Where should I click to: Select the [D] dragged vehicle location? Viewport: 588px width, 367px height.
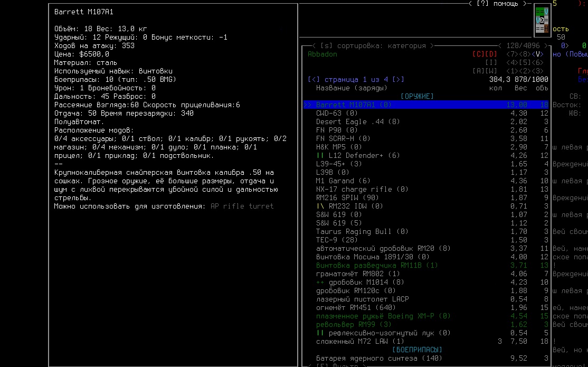(491, 54)
